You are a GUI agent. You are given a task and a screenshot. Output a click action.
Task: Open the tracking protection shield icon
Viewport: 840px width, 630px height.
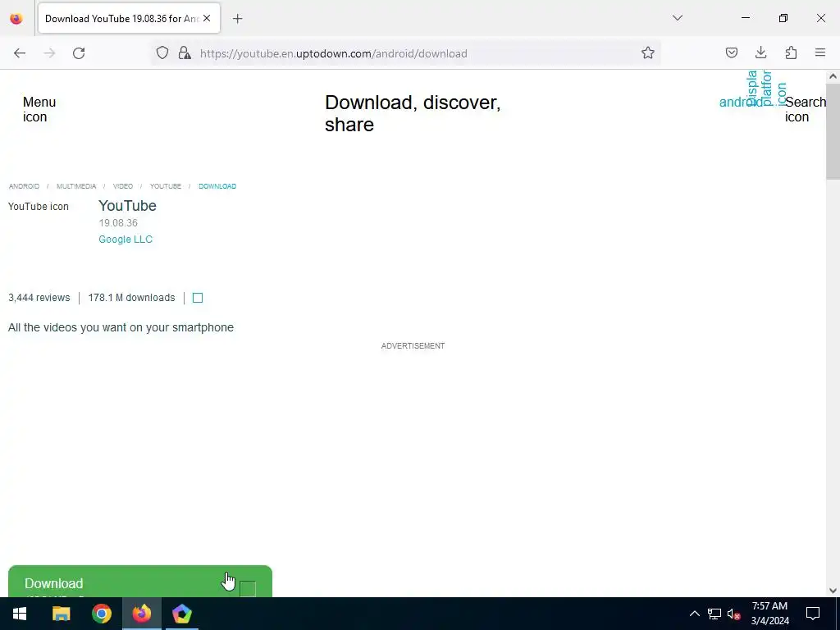[162, 52]
